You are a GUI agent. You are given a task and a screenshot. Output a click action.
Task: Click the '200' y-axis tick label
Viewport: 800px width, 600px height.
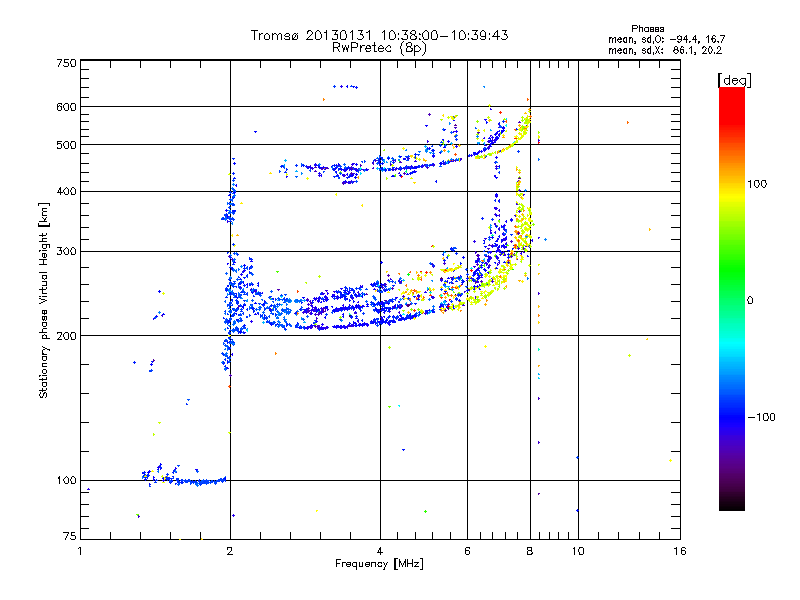coord(66,336)
